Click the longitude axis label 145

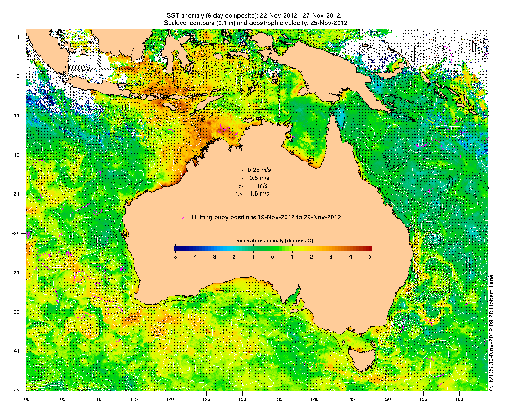351,399
